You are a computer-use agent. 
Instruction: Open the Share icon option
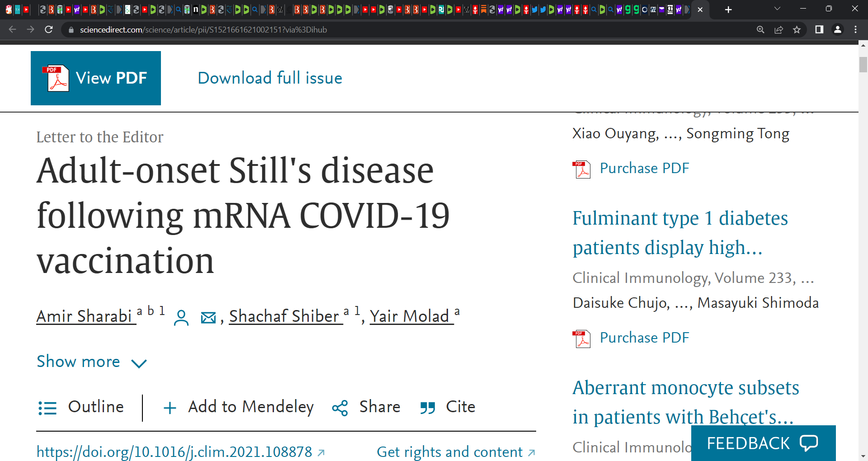coord(340,408)
